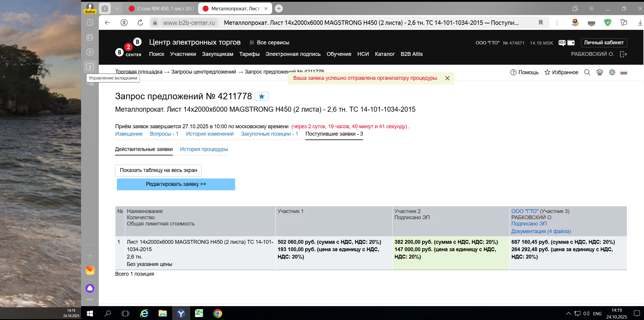The height and width of the screenshot is (320, 644).
Task: Open Excel from the Windows taskbar
Action: (x=199, y=313)
